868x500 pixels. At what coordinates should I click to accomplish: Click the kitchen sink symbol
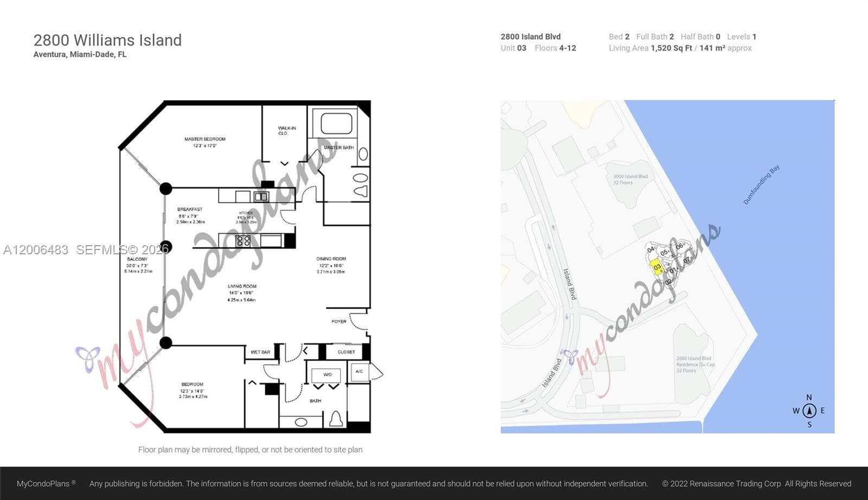[261, 196]
